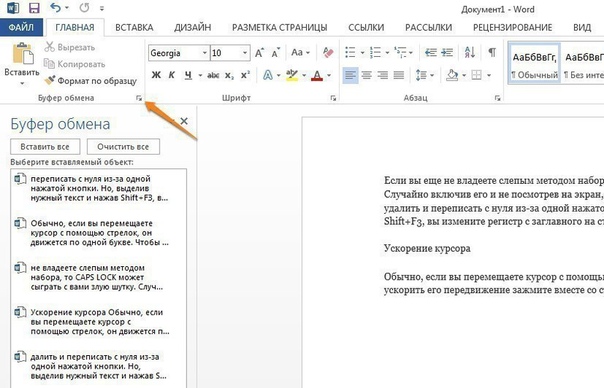Screen dimensions: 604x388
Task: Open the РЕЦЕНЗИРОВАНИЕ ribbon tab
Action: pyautogui.click(x=512, y=27)
